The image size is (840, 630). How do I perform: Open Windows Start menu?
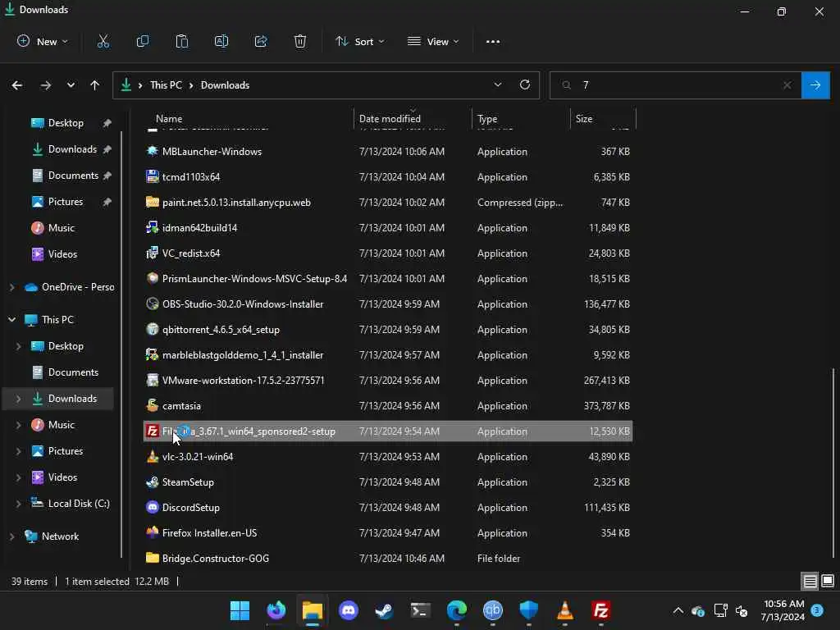[240, 610]
